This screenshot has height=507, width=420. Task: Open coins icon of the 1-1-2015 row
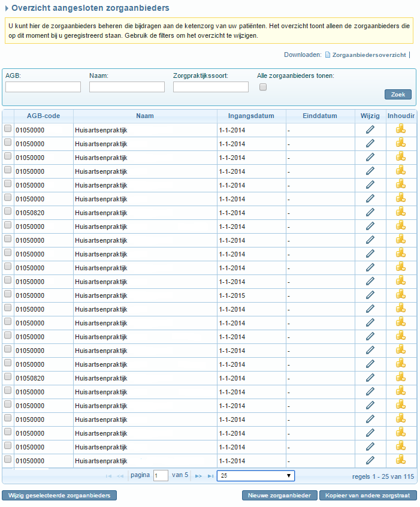[x=401, y=295]
